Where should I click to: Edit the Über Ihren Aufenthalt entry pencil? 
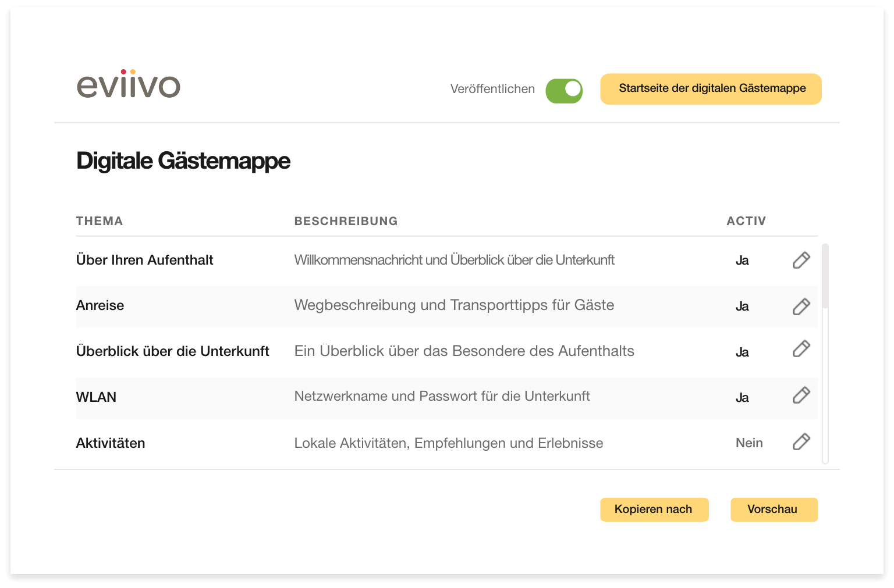(x=801, y=260)
